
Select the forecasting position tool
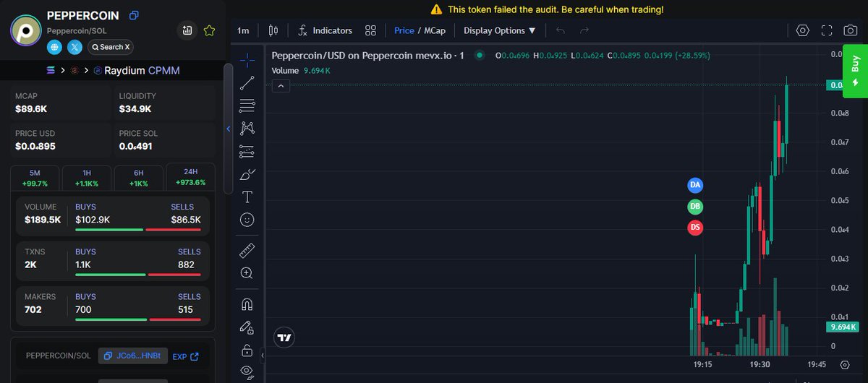[x=247, y=151]
